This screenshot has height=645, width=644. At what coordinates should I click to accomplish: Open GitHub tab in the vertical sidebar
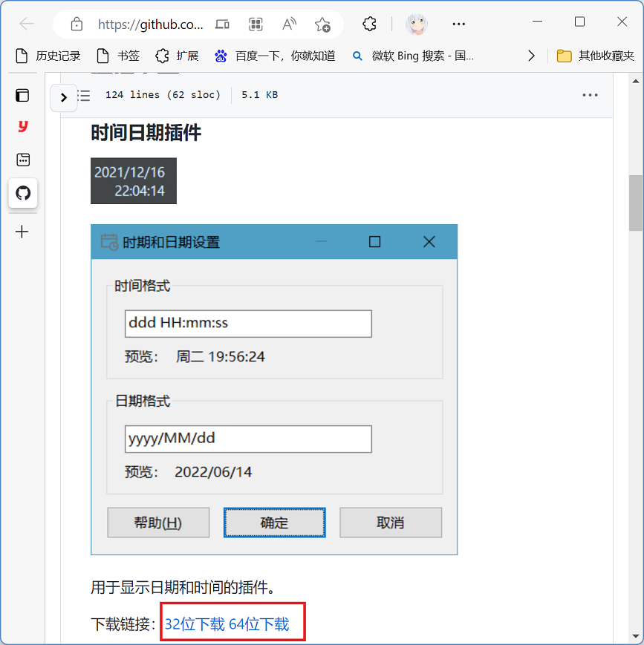(23, 194)
